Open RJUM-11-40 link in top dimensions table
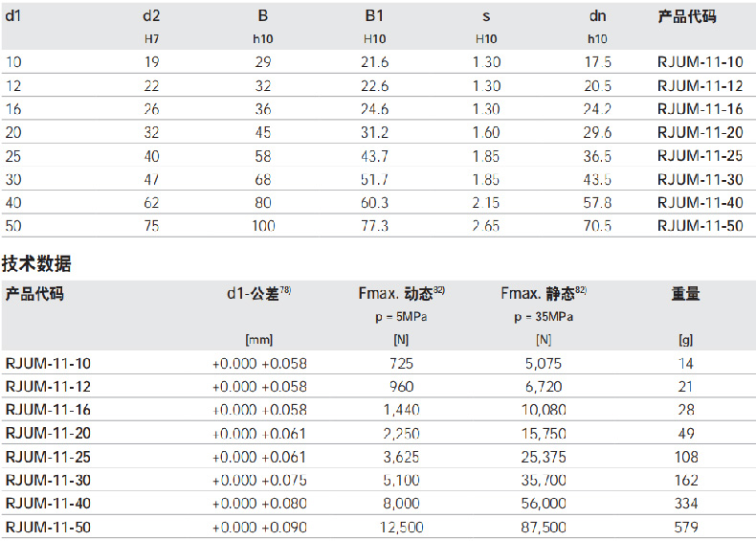This screenshot has width=756, height=541. pyautogui.click(x=700, y=203)
